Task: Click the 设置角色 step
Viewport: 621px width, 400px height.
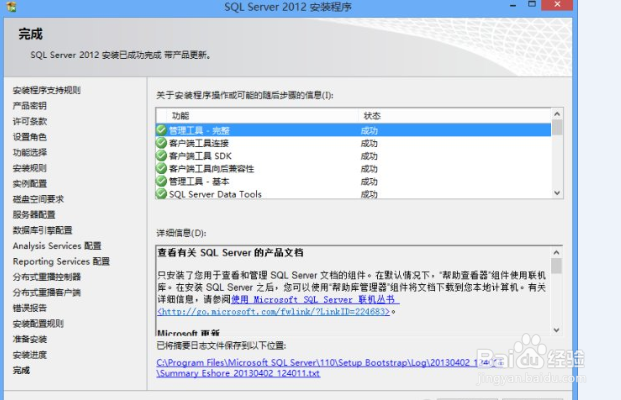Action: tap(30, 137)
